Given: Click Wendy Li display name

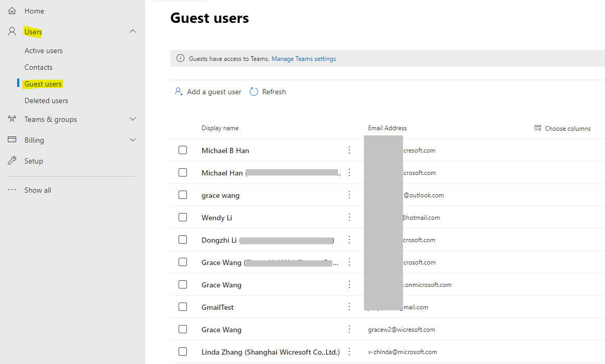Looking at the screenshot, I should coord(217,218).
